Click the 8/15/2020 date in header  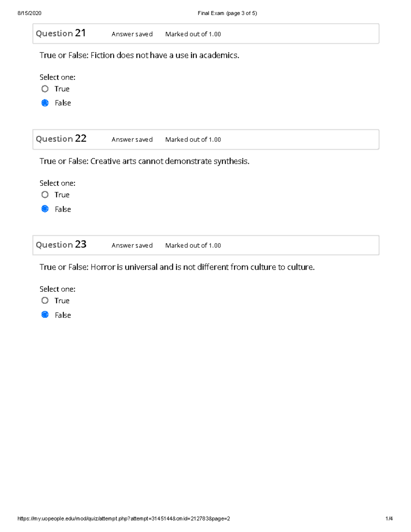pos(29,13)
